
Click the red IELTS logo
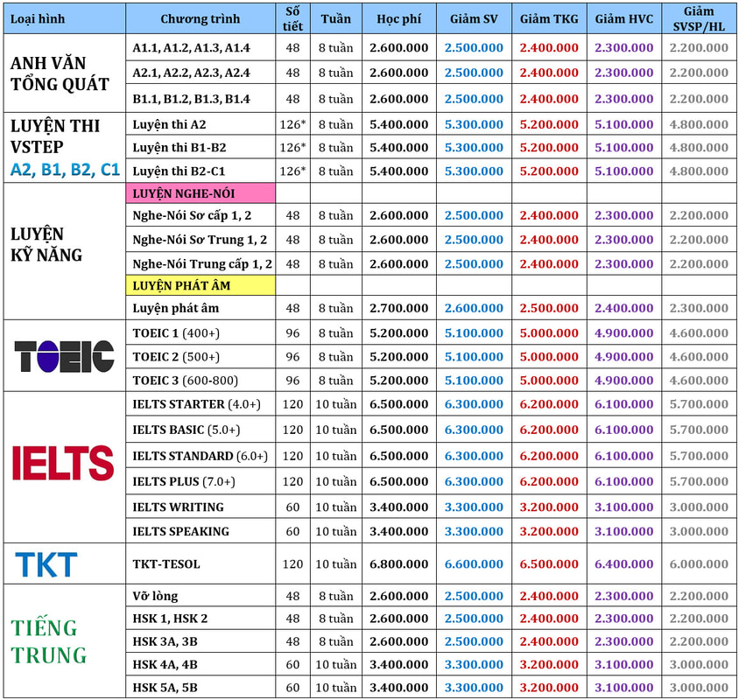tap(63, 463)
